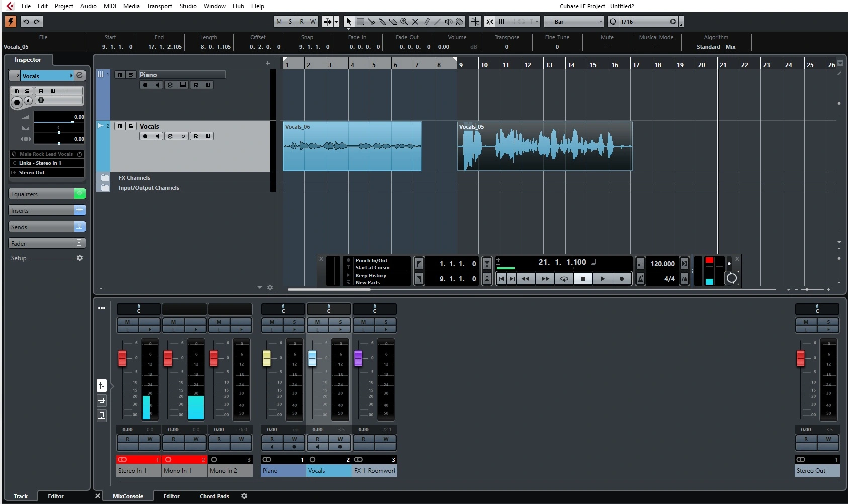Click the Stereo Out routing label
Image resolution: width=848 pixels, height=504 pixels.
pos(32,173)
